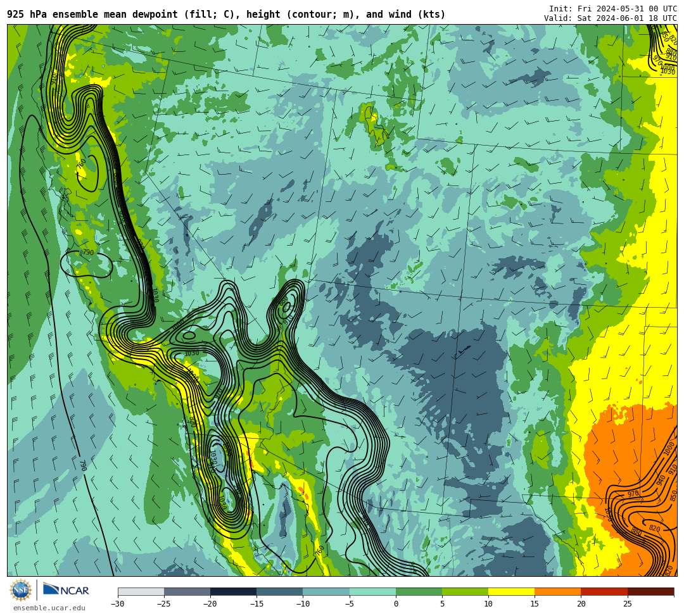Click the 25 colorbar tick label
This screenshot has width=684, height=616.
point(628,604)
